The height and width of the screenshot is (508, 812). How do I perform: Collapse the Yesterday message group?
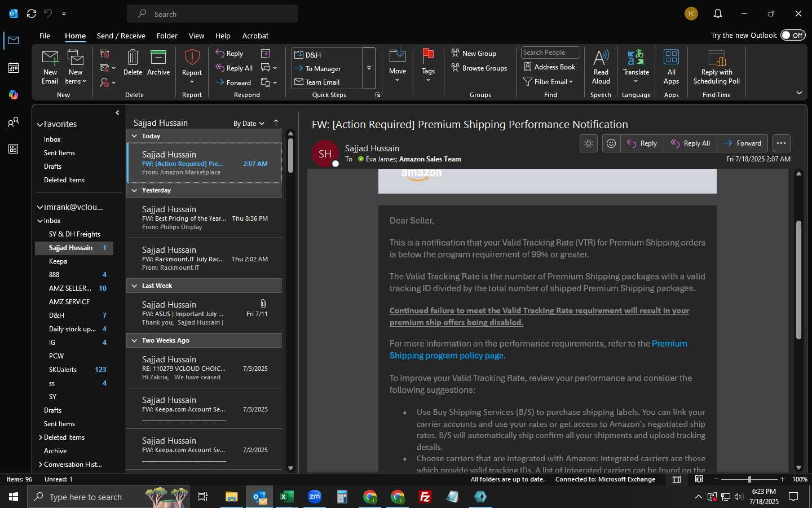pyautogui.click(x=134, y=191)
